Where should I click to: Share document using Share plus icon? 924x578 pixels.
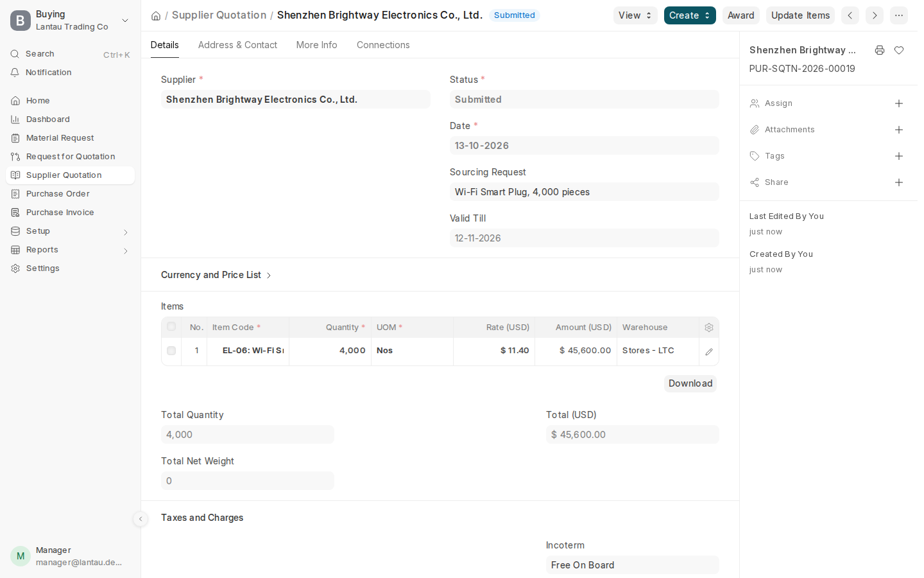coord(899,182)
